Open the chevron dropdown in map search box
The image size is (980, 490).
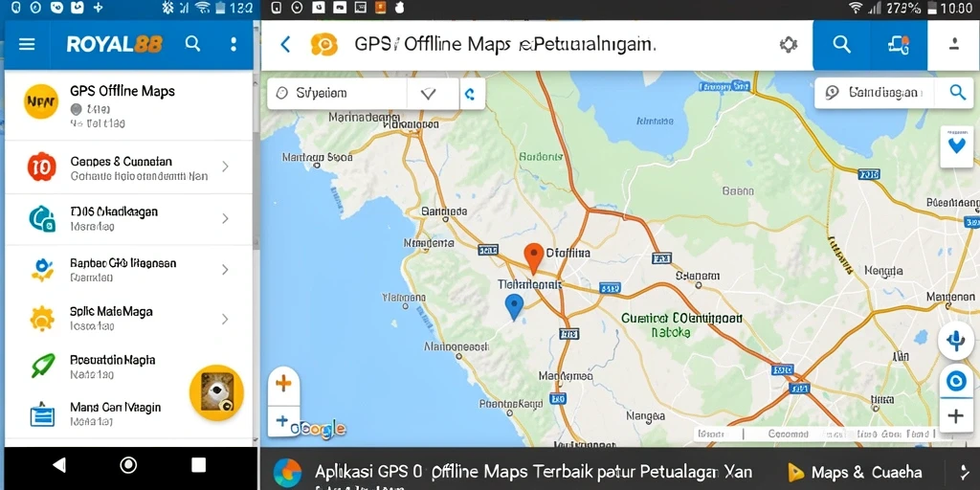428,94
